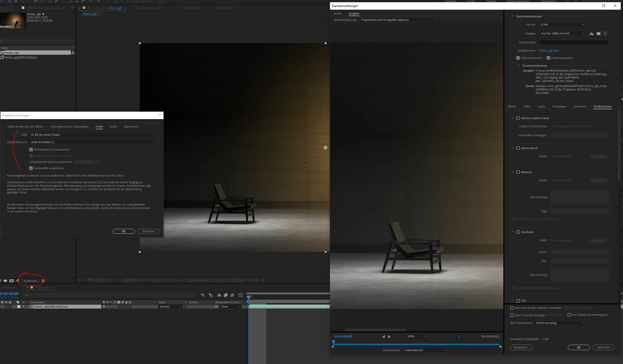The height and width of the screenshot is (364, 623).
Task: Click the export preview timeline scrub bar
Action: coord(416,344)
